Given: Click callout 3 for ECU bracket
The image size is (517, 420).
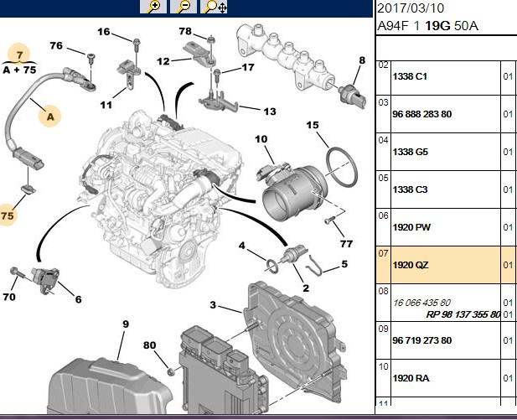Looking at the screenshot, I should click(213, 305).
